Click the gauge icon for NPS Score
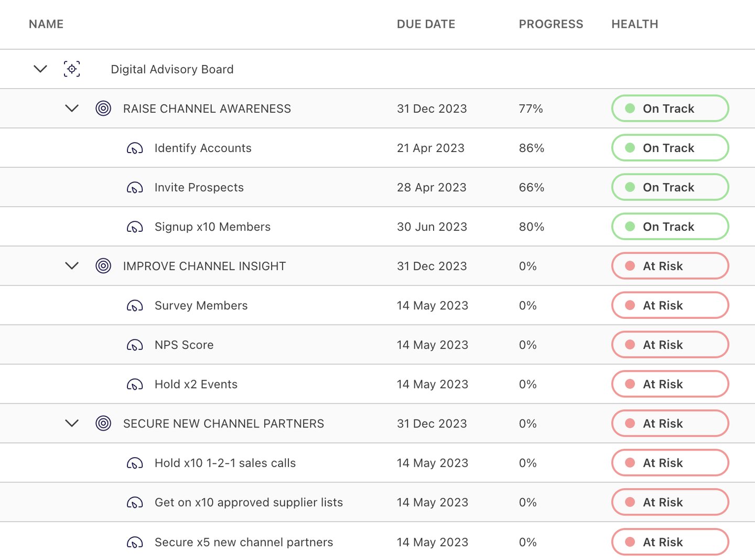 [135, 344]
